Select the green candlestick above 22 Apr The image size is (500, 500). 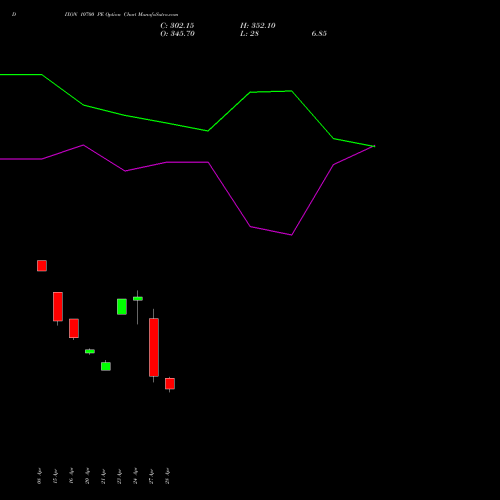pos(122,307)
